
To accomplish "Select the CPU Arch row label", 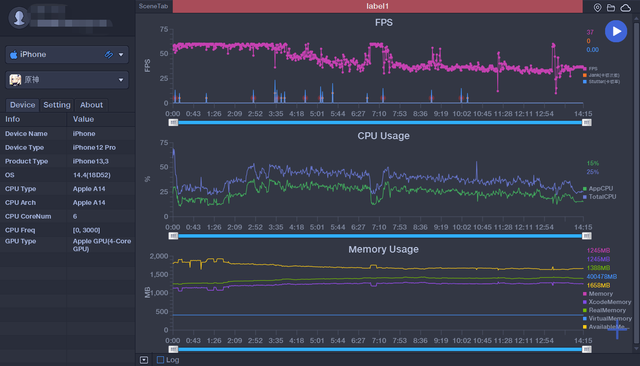I will click(20, 203).
